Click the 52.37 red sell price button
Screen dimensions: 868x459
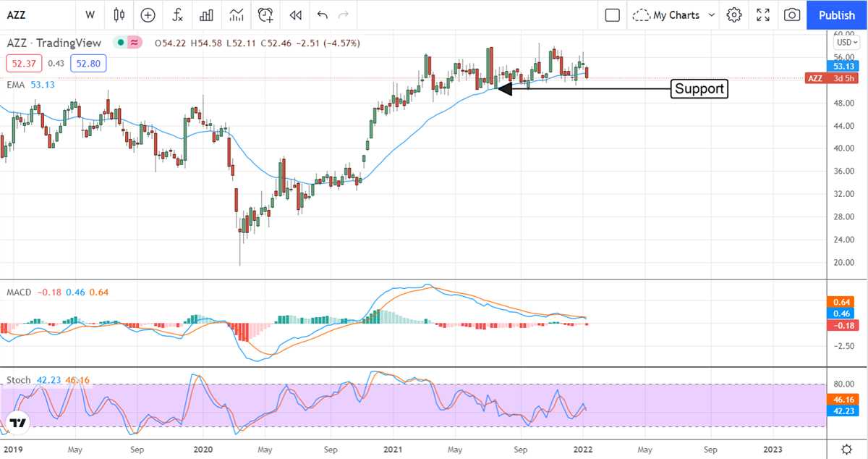point(24,64)
